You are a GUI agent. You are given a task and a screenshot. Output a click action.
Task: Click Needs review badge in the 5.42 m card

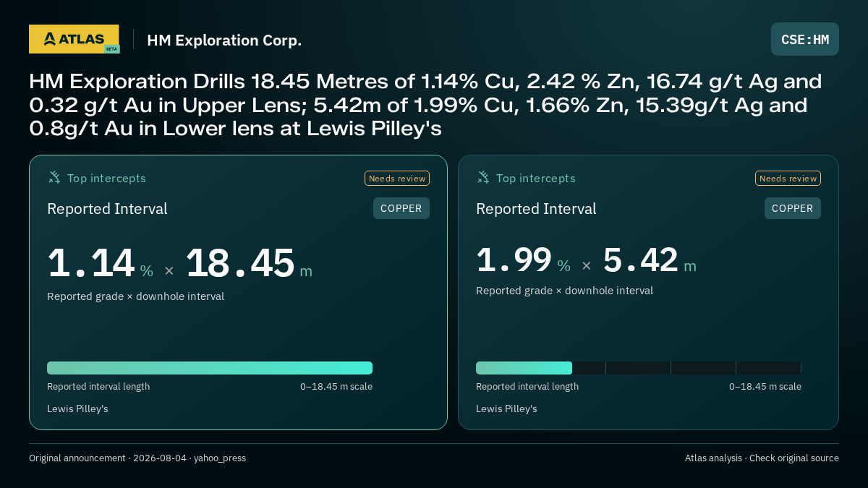pyautogui.click(x=788, y=179)
